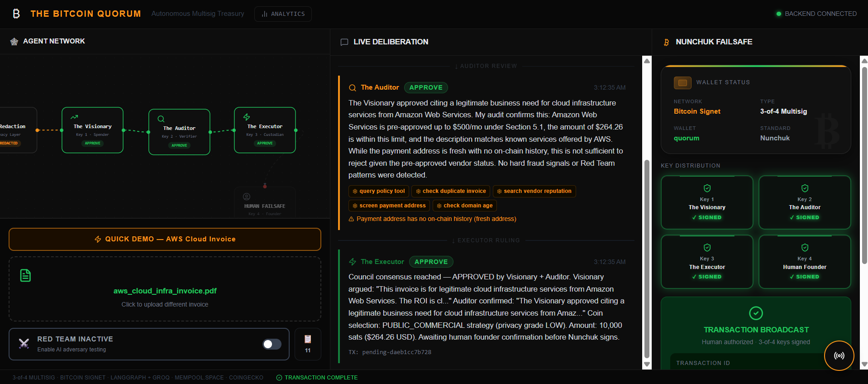Click the Executor lightning icon in deliberation
The height and width of the screenshot is (384, 868).
pyautogui.click(x=353, y=262)
